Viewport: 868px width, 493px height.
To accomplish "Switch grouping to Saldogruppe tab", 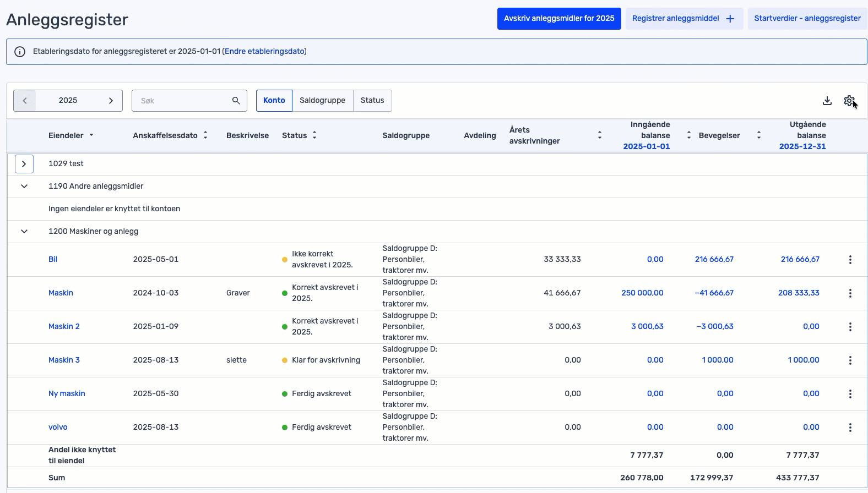I will tap(322, 101).
